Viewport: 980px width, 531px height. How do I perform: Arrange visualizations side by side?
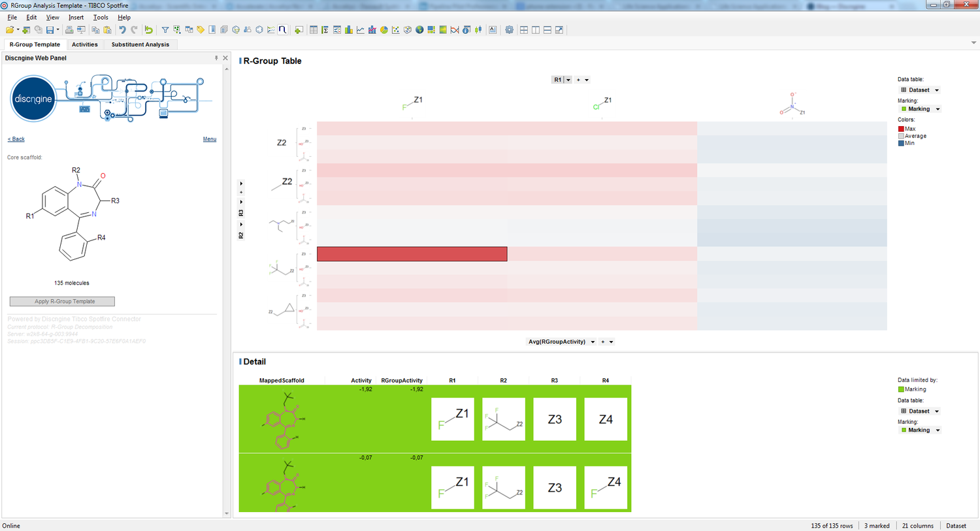point(536,30)
